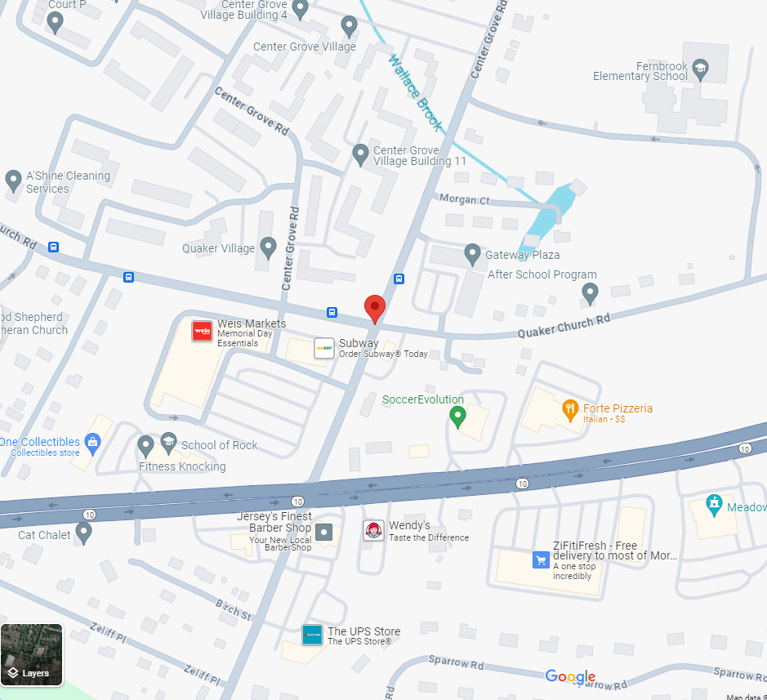Viewport: 767px width, 700px height.
Task: Click the Fernbrook Elementary School pin
Action: point(701,70)
